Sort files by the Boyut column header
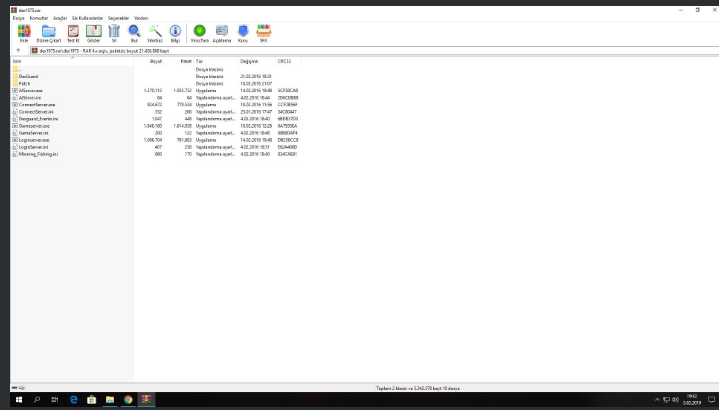Image resolution: width=719 pixels, height=410 pixels. coord(155,61)
